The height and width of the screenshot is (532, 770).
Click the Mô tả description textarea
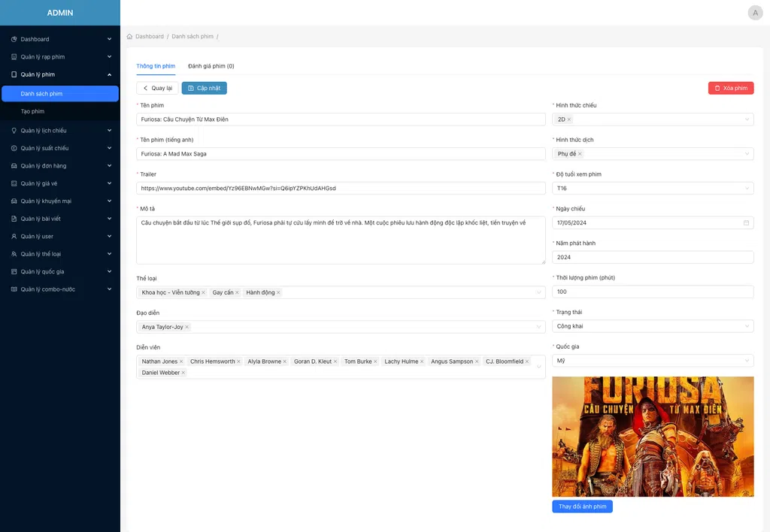(341, 240)
